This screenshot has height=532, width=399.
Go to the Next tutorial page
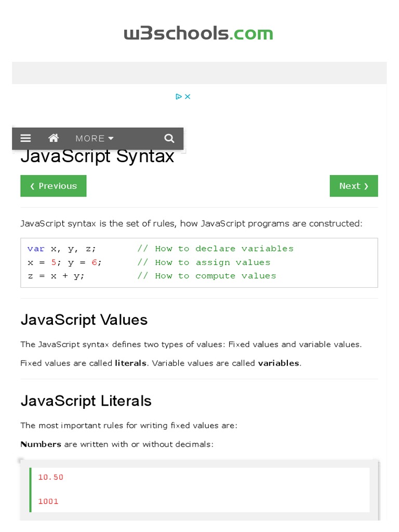(x=353, y=186)
